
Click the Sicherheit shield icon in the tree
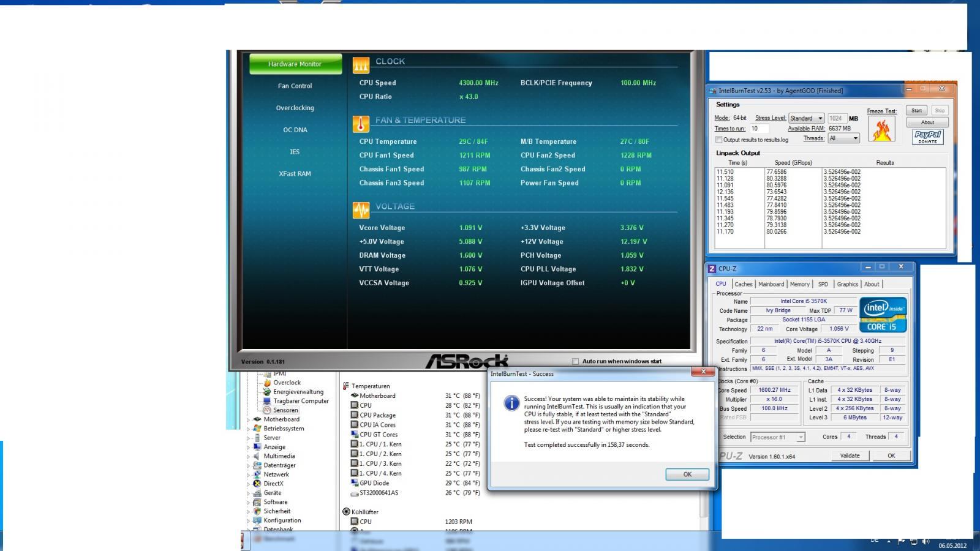pyautogui.click(x=257, y=511)
